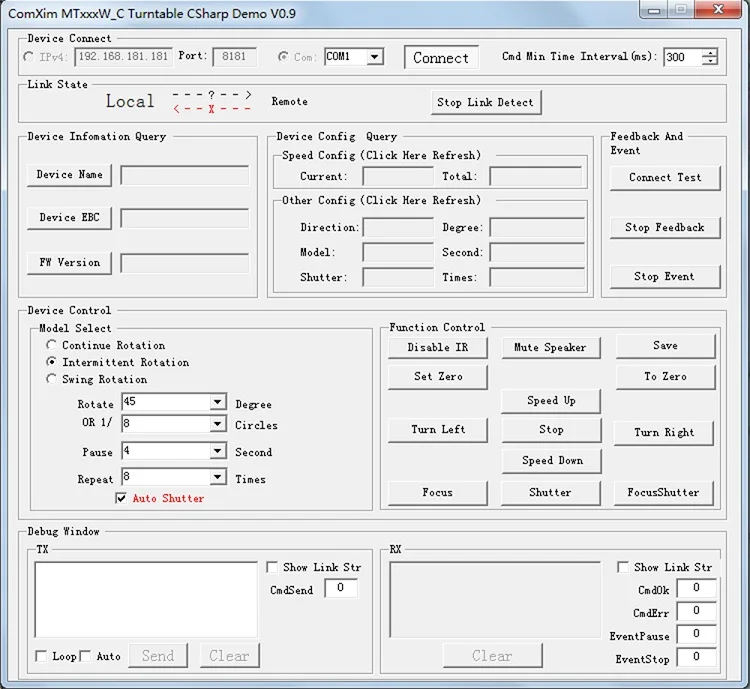Image resolution: width=750 pixels, height=689 pixels.
Task: Open the COM1 port dropdown
Action: (374, 57)
